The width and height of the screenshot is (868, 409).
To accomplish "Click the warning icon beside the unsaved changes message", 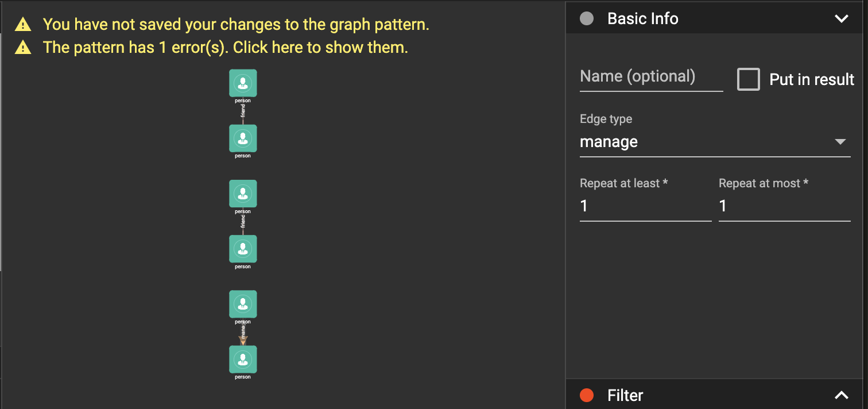I will tap(23, 25).
